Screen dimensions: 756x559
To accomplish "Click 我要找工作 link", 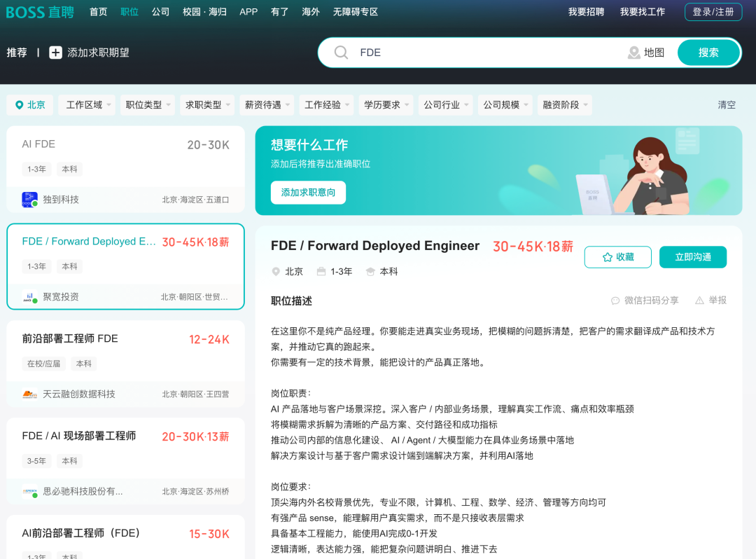I will click(x=642, y=12).
